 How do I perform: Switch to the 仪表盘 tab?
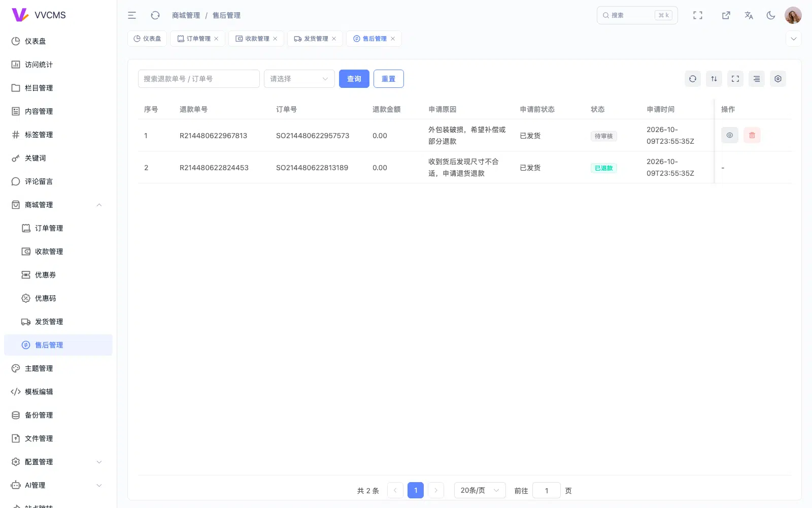(147, 39)
